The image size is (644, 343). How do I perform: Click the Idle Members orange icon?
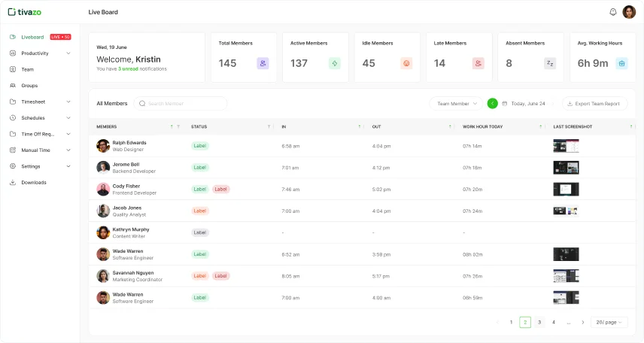point(406,64)
